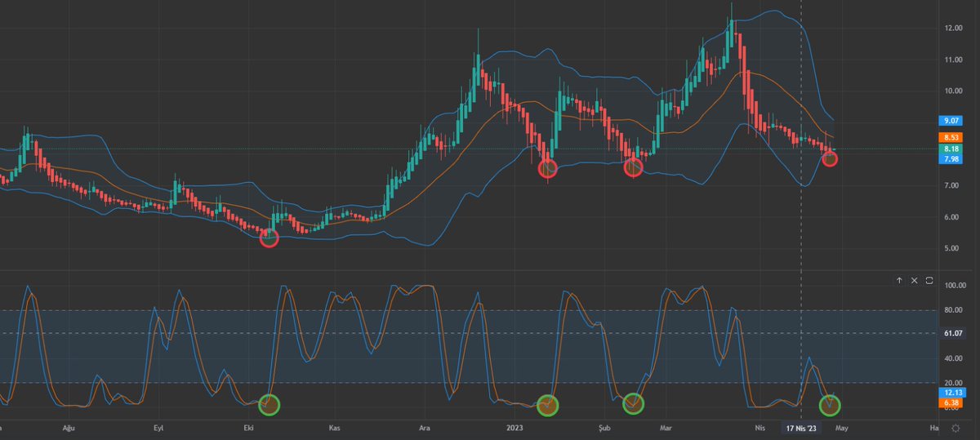
Task: Click the Eyl month label on time axis
Action: click(159, 428)
